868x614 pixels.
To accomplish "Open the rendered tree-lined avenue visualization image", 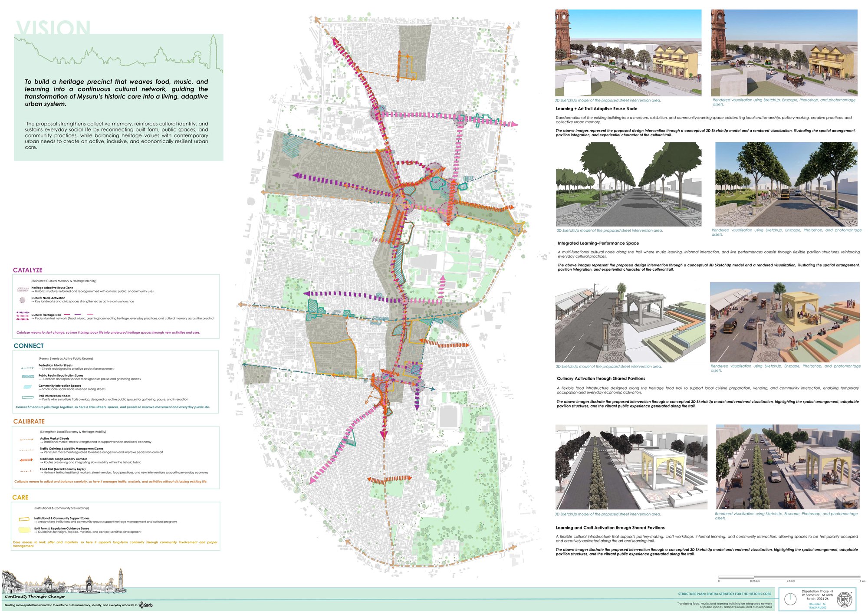I will [x=786, y=184].
